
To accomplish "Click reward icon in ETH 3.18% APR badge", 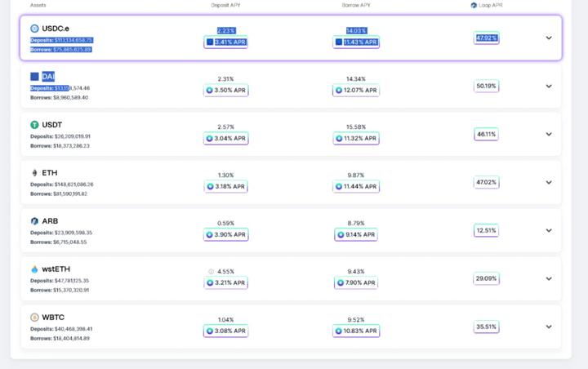I will coord(210,187).
